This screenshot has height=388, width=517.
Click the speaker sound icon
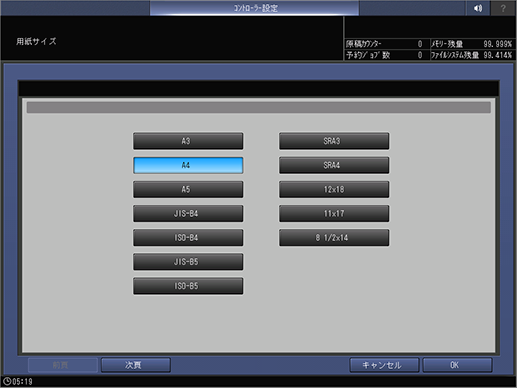(478, 8)
